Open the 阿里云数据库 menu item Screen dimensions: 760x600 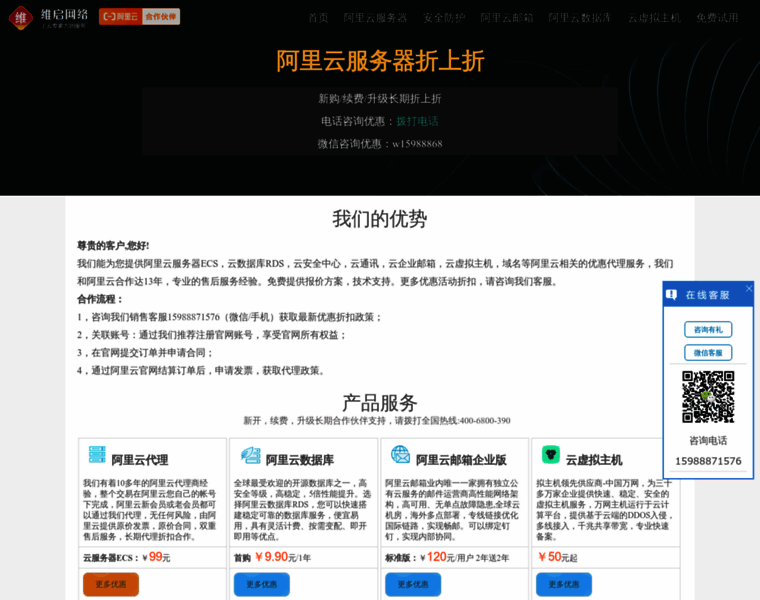(580, 18)
